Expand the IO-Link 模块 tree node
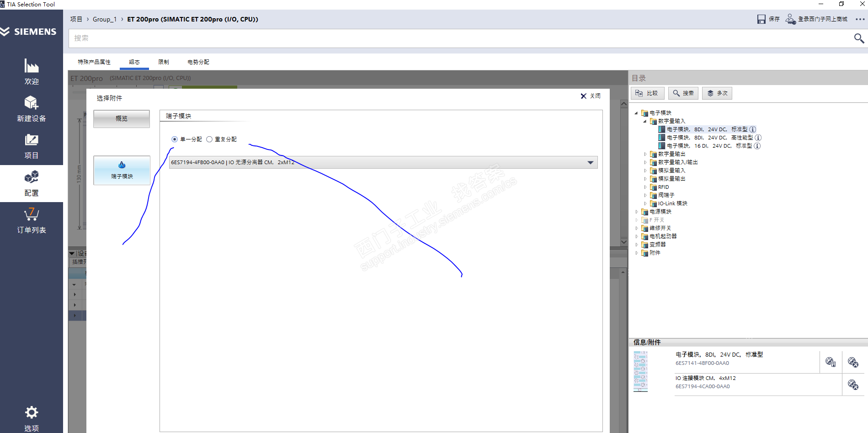Image resolution: width=868 pixels, height=433 pixels. click(645, 203)
